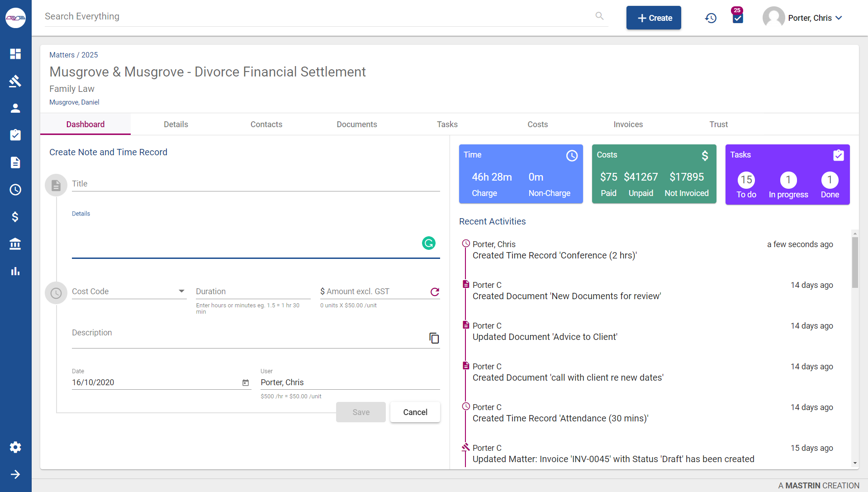Switch to the Trust tab
Viewport: 868px width, 492px height.
pyautogui.click(x=718, y=124)
